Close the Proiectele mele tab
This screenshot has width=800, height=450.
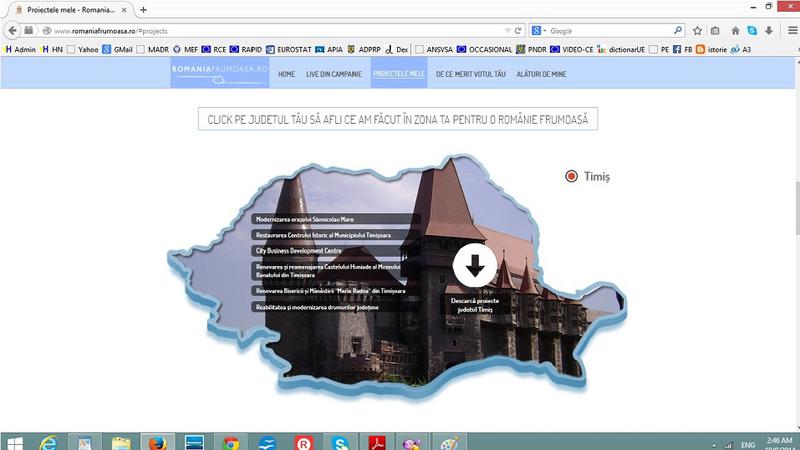click(124, 10)
